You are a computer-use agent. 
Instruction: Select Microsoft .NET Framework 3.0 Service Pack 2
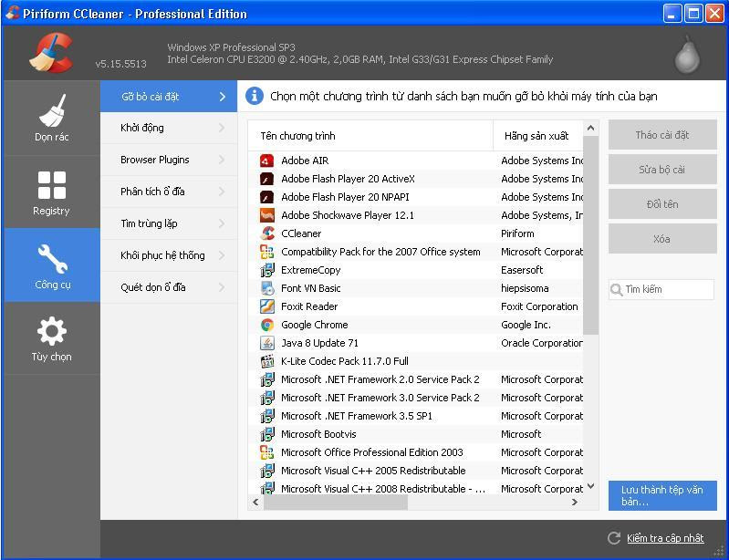click(416, 398)
